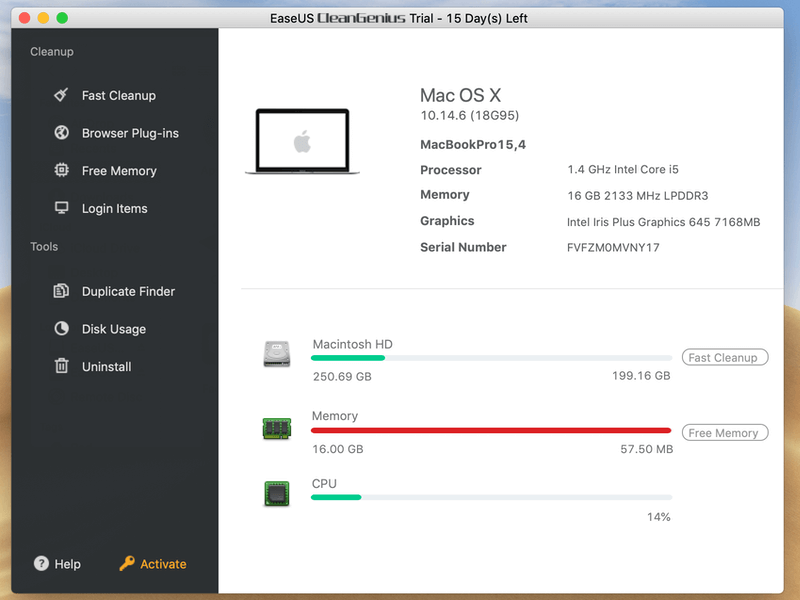Image resolution: width=800 pixels, height=600 pixels.
Task: Click the Login Items monitor icon
Action: (x=61, y=208)
